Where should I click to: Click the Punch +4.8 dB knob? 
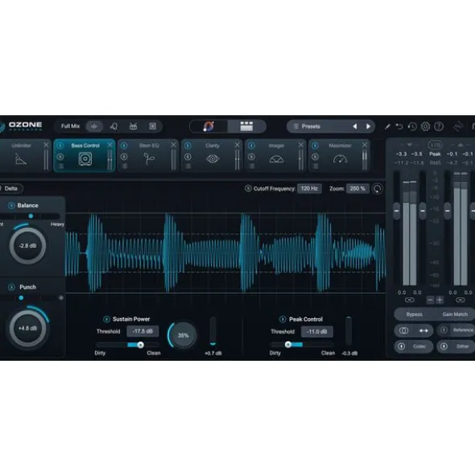coord(27,328)
